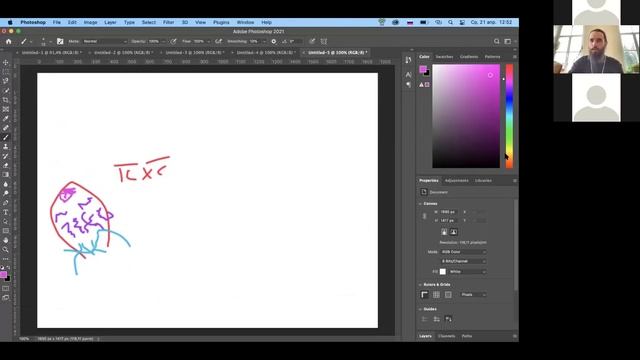The width and height of the screenshot is (640, 360).
Task: Switch to the Channels tab
Action: [x=447, y=336]
